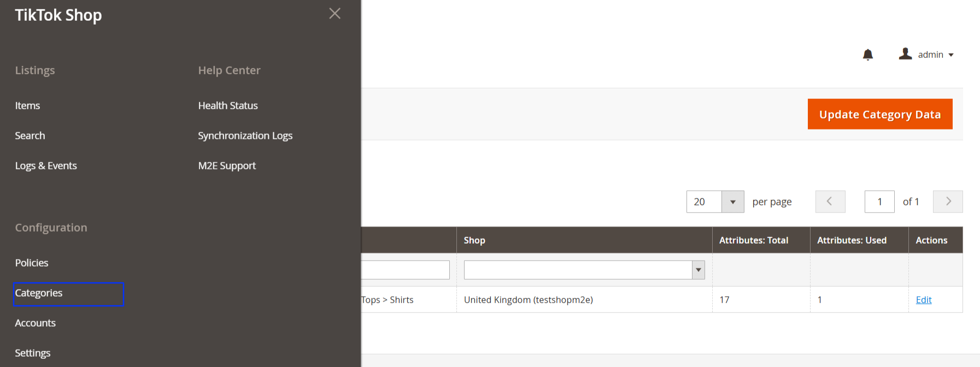Viewport: 980px width, 367px height.
Task: Click the current page number field
Action: (x=879, y=202)
